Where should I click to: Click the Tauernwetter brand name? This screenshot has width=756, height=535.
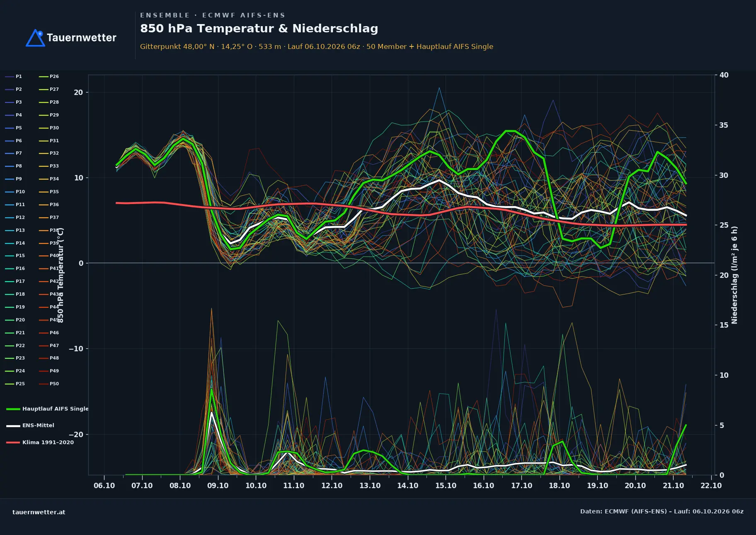(82, 38)
